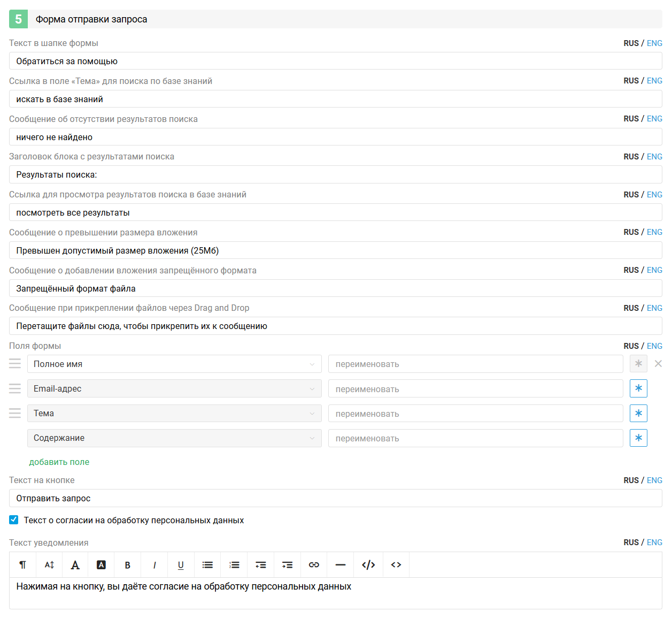Click the добавить поле link
Image resolution: width=672 pixels, height=619 pixels.
(59, 462)
